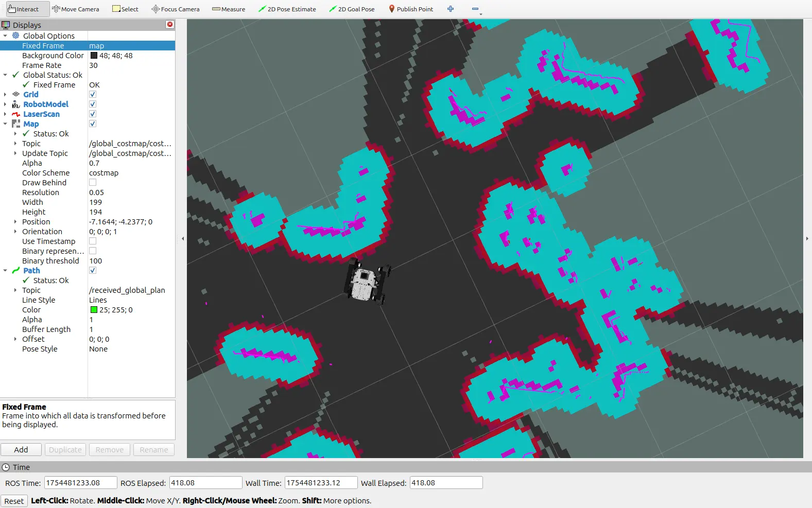Choose the Measure tool
The image size is (812, 508).
tap(229, 9)
